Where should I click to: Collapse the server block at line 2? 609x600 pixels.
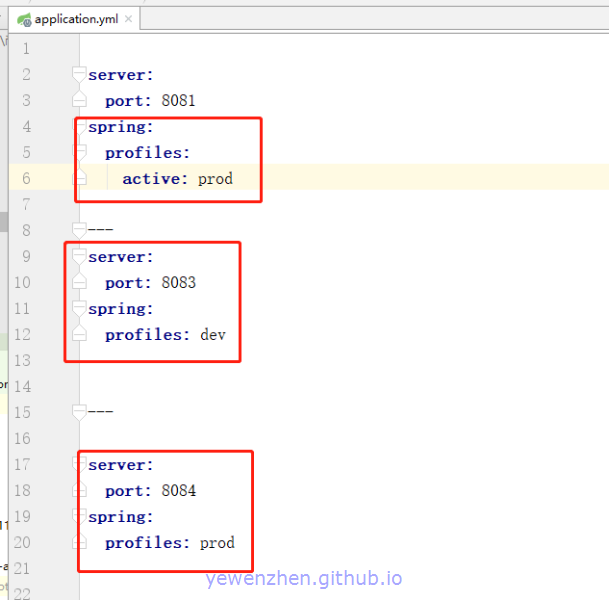80,75
